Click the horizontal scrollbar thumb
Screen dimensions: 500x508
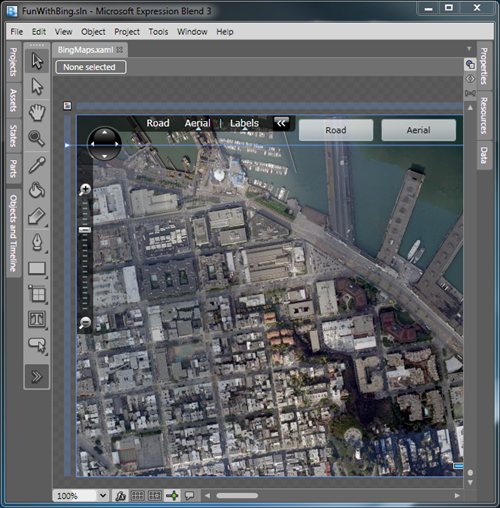coord(237,496)
